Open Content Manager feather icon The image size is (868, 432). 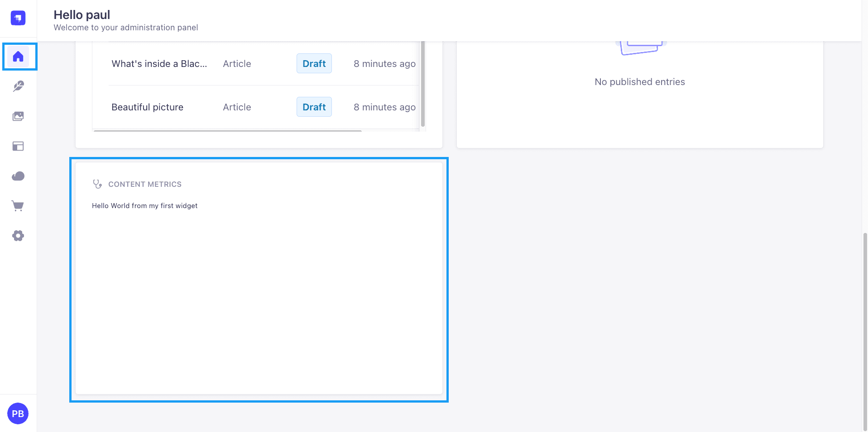click(18, 86)
